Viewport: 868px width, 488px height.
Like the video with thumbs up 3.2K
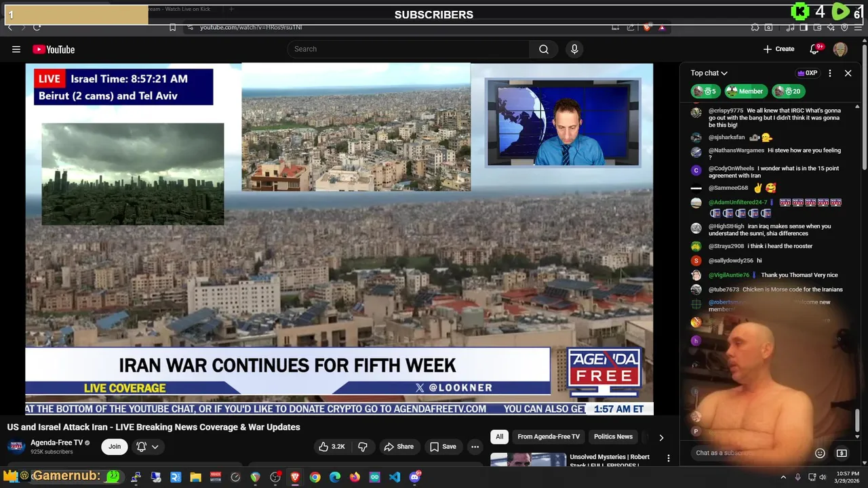coord(332,447)
